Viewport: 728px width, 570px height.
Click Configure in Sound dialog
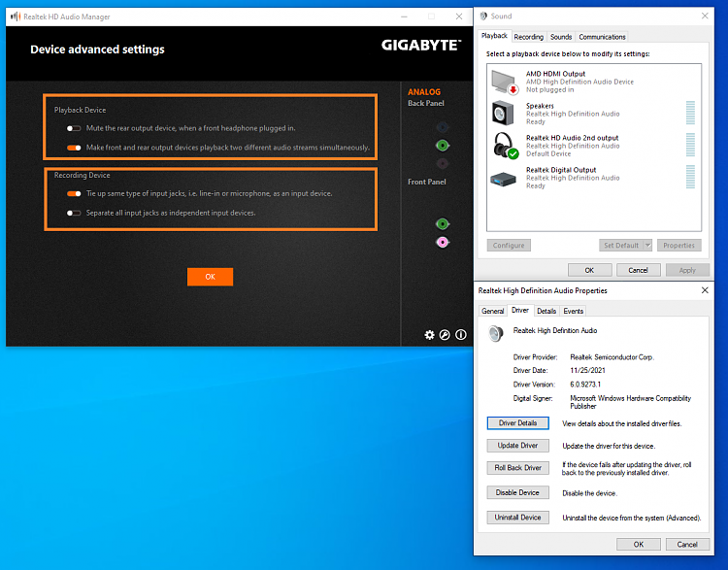pyautogui.click(x=509, y=245)
